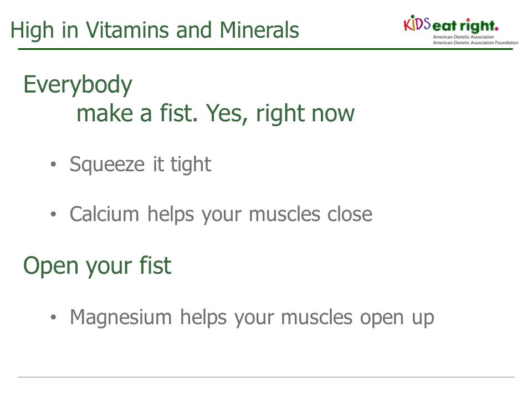Click the pink dot after 'eat right'
The width and height of the screenshot is (532, 399).
(497, 29)
